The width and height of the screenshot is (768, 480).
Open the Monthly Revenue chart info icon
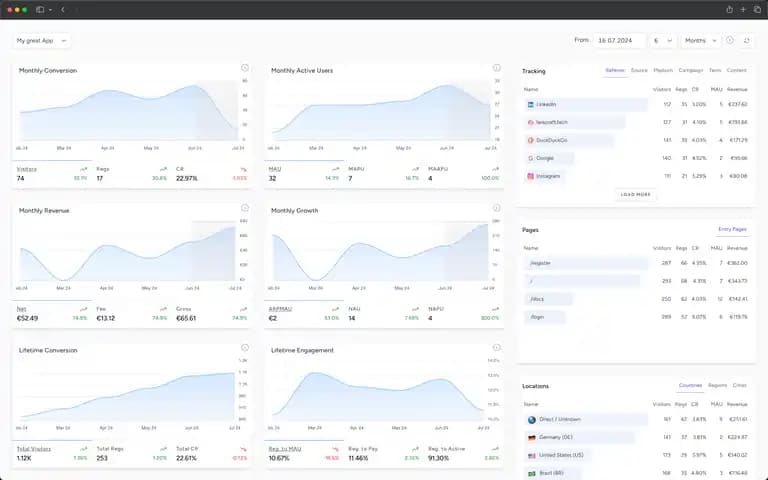click(244, 208)
